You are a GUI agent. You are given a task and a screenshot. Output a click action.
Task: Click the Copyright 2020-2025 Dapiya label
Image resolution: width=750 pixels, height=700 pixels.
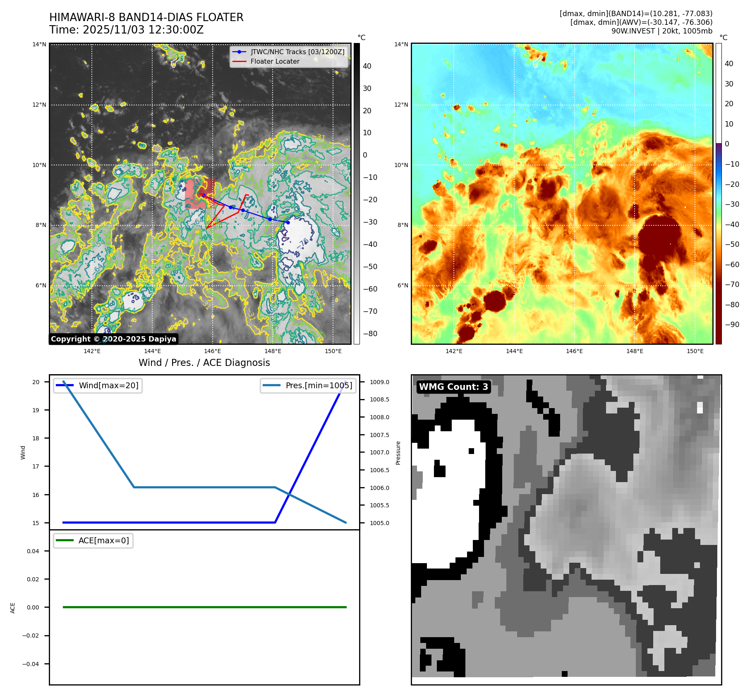click(x=113, y=339)
